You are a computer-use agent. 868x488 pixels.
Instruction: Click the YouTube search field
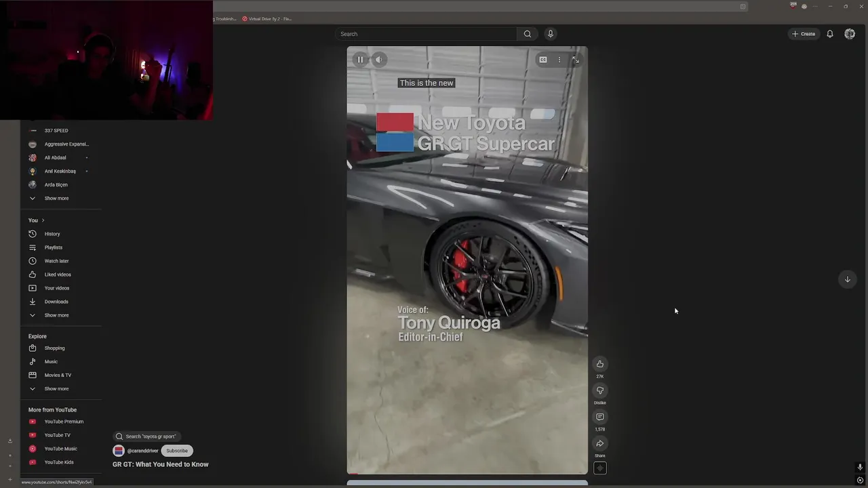pos(426,34)
